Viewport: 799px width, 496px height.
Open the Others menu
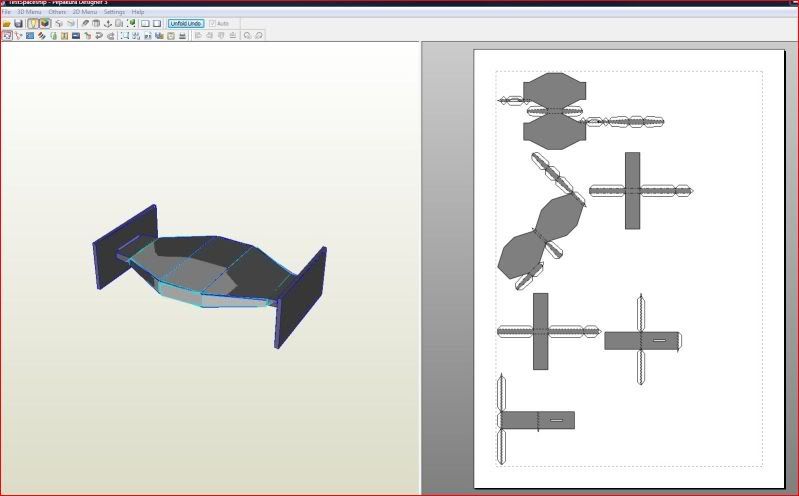pos(57,12)
